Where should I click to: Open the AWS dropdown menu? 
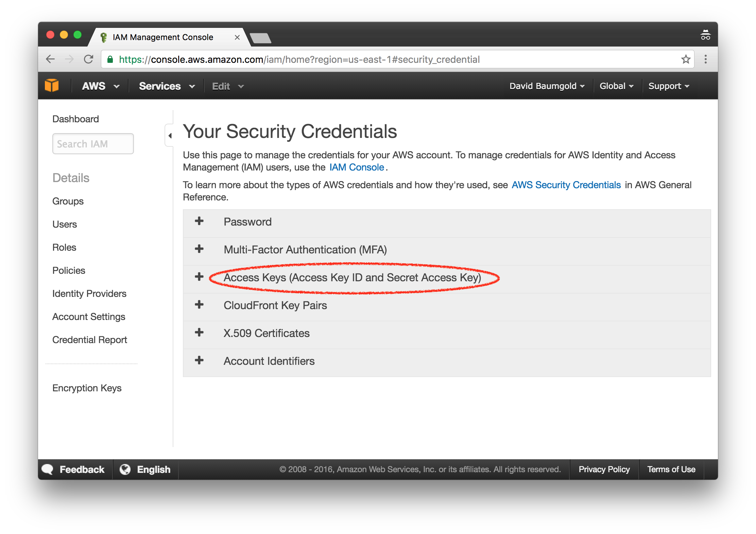[x=101, y=86]
